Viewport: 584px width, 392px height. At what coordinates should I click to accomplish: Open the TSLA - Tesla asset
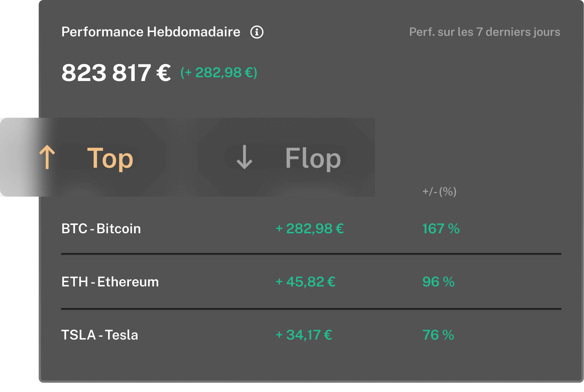tap(99, 335)
